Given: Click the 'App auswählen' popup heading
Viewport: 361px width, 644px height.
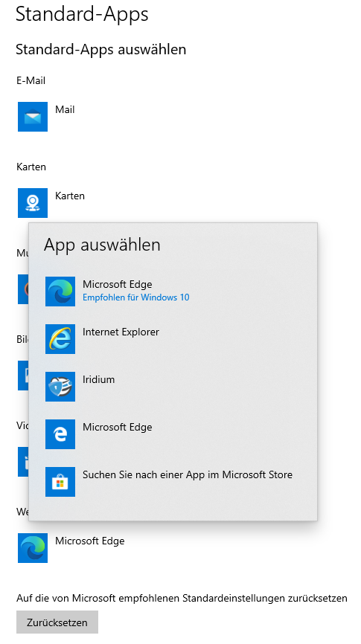Looking at the screenshot, I should click(102, 245).
